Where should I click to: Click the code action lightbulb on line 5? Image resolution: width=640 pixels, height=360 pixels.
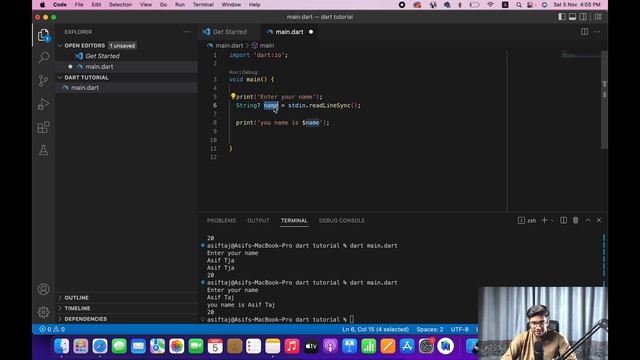(x=233, y=96)
